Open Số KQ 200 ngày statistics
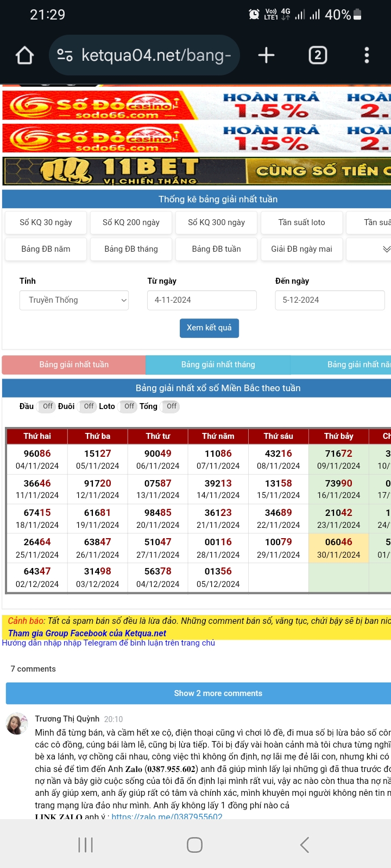Viewport: 391px width, 868px height. 131,222
